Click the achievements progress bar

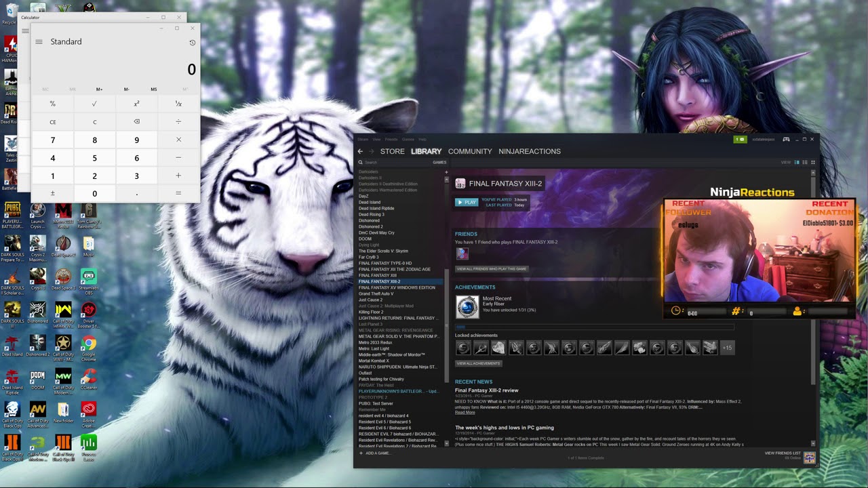[x=594, y=327]
